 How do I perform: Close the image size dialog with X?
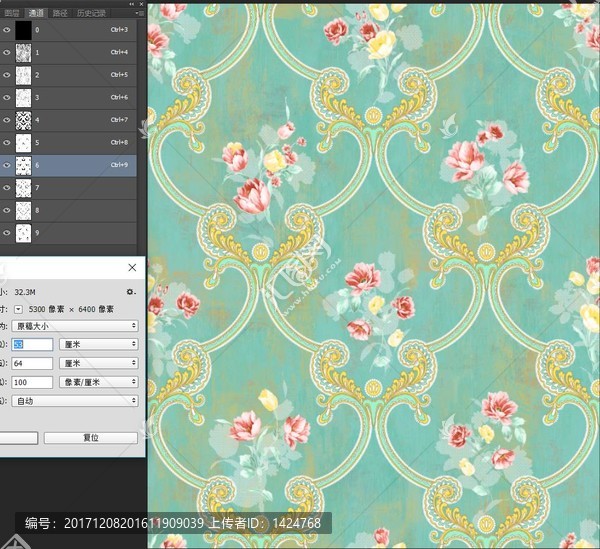(x=132, y=267)
